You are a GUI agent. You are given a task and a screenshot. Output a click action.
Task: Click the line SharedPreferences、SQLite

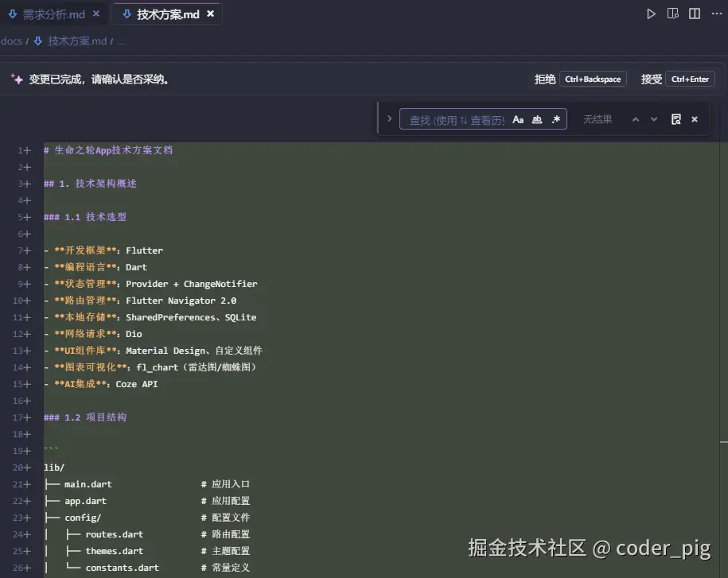pyautogui.click(x=150, y=317)
